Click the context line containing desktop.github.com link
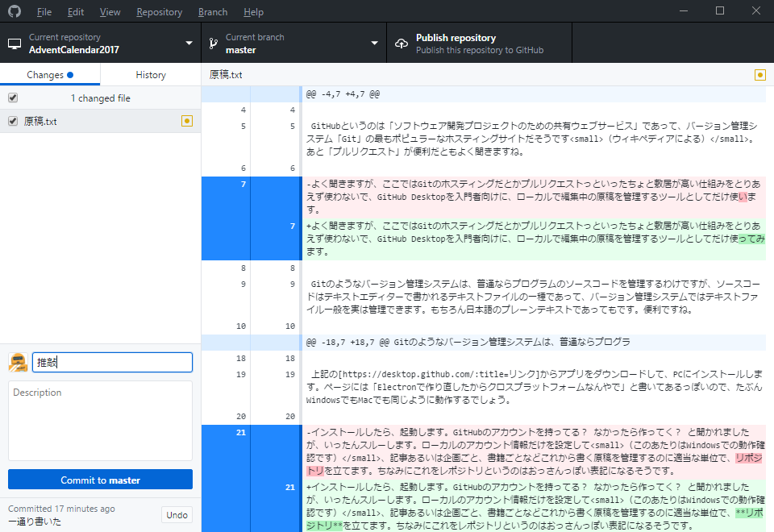The image size is (774, 532). [533, 387]
